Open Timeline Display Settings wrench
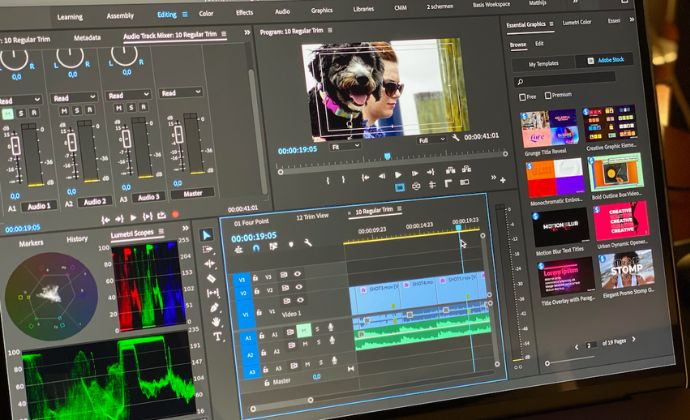690x420 pixels. coord(308,242)
